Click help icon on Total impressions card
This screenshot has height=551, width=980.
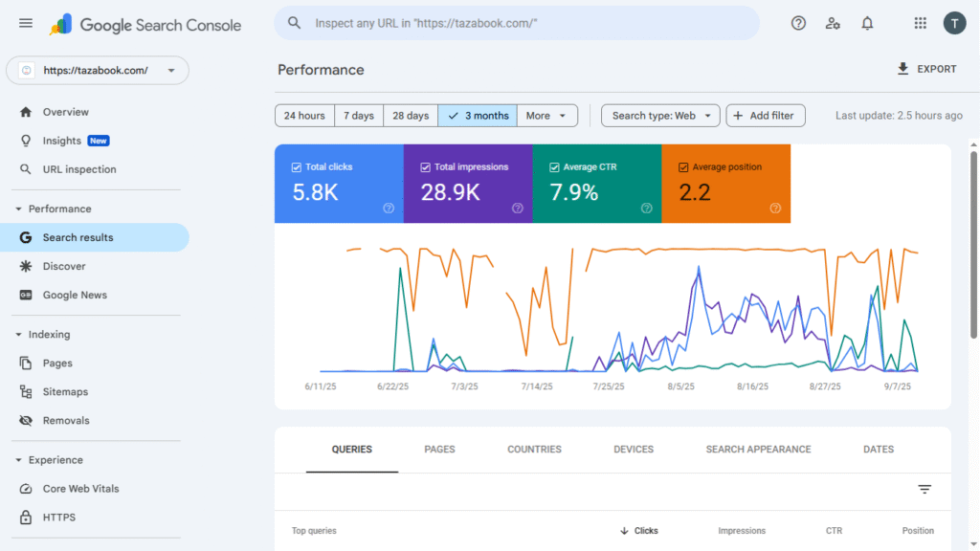click(x=518, y=208)
